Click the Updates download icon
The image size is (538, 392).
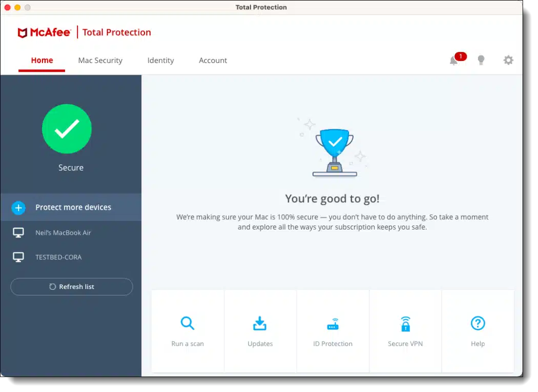point(260,323)
